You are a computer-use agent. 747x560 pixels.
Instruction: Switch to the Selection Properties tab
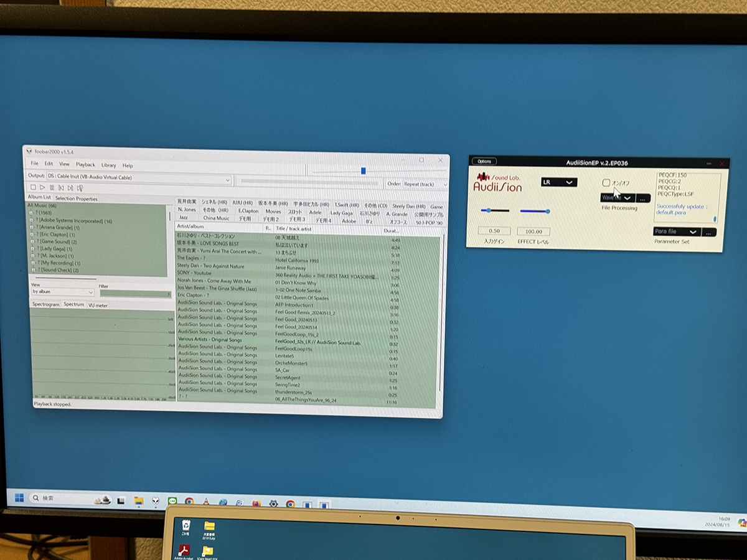(77, 198)
